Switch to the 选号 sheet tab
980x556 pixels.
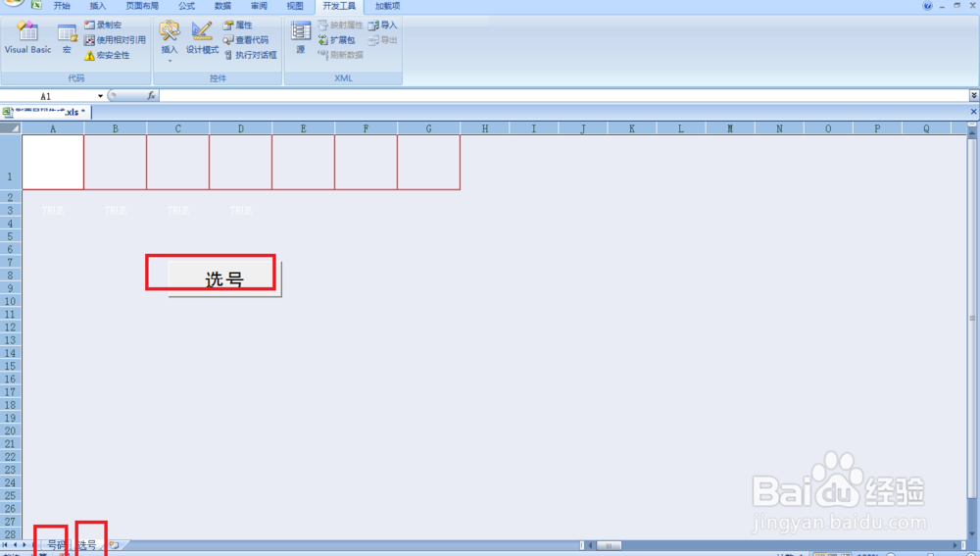[87, 545]
